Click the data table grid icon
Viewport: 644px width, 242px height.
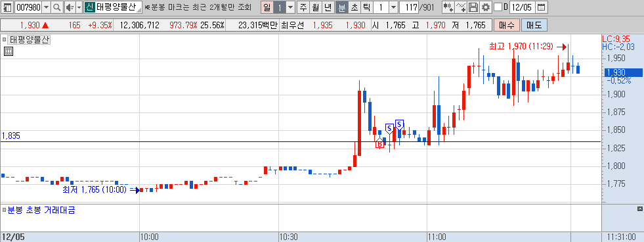click(x=9, y=51)
